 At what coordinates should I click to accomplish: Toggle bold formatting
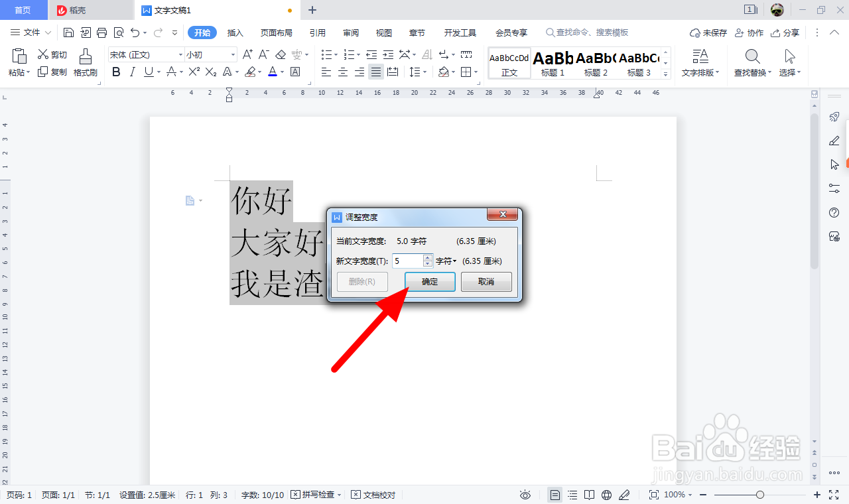point(115,72)
